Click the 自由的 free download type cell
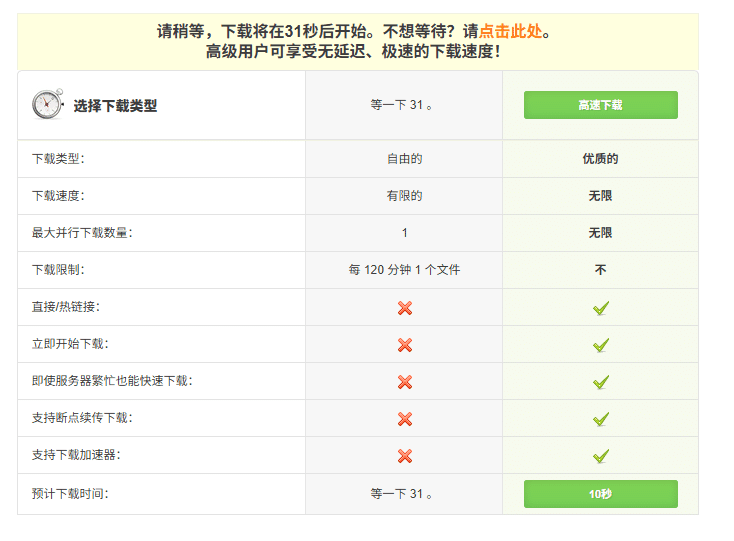Image resolution: width=734 pixels, height=541 pixels. click(404, 159)
